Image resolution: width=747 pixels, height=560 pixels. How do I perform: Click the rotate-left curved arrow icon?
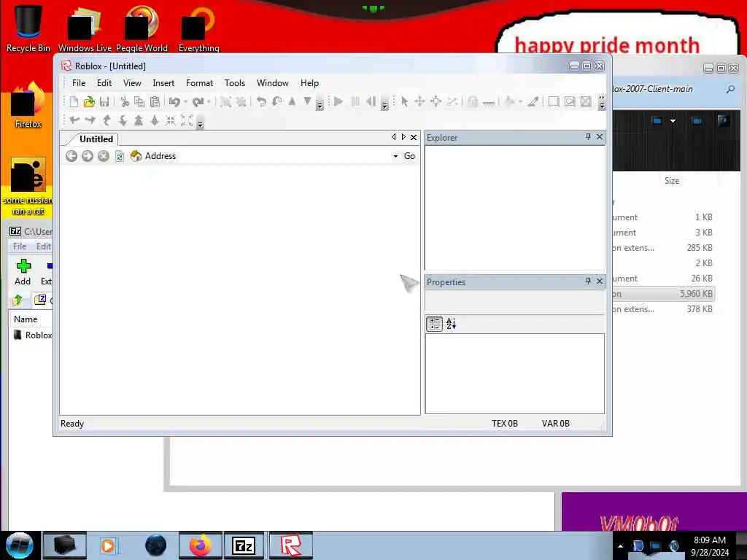coord(261,101)
